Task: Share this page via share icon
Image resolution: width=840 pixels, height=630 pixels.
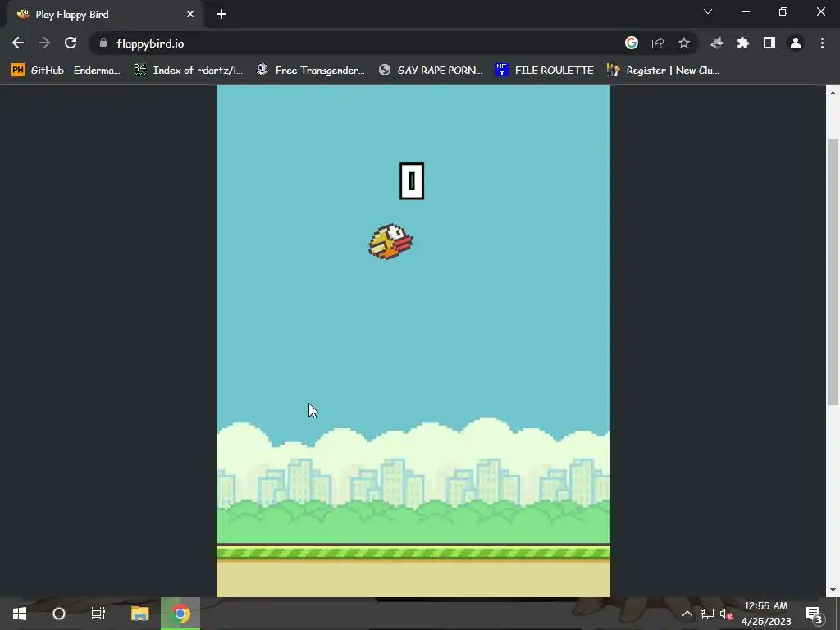Action: point(658,43)
